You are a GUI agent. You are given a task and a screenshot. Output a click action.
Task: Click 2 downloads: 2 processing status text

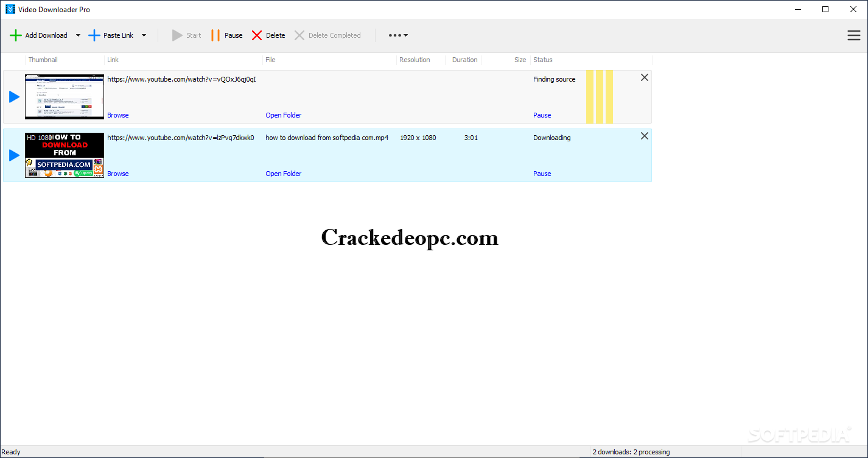click(x=631, y=452)
